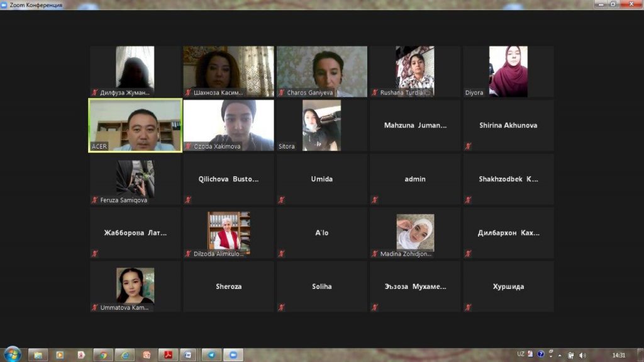This screenshot has width=644, height=362.
Task: Open Adobe Reader from the taskbar
Action: pyautogui.click(x=168, y=355)
